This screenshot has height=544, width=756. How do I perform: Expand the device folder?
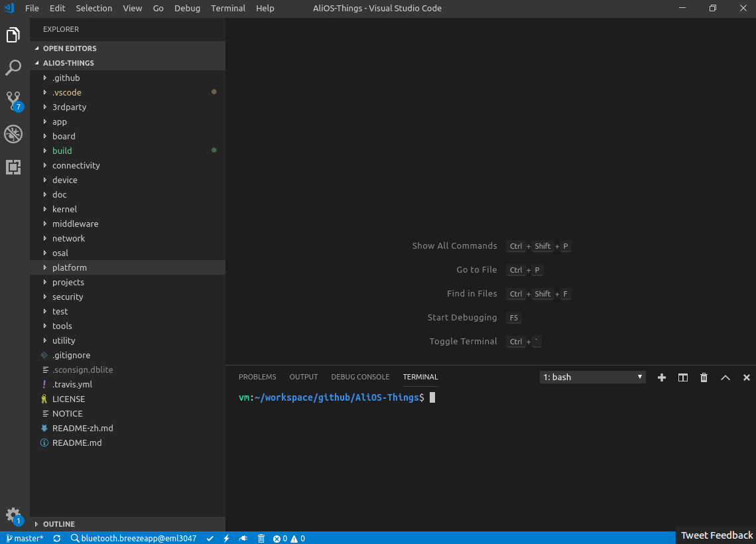tap(127, 180)
